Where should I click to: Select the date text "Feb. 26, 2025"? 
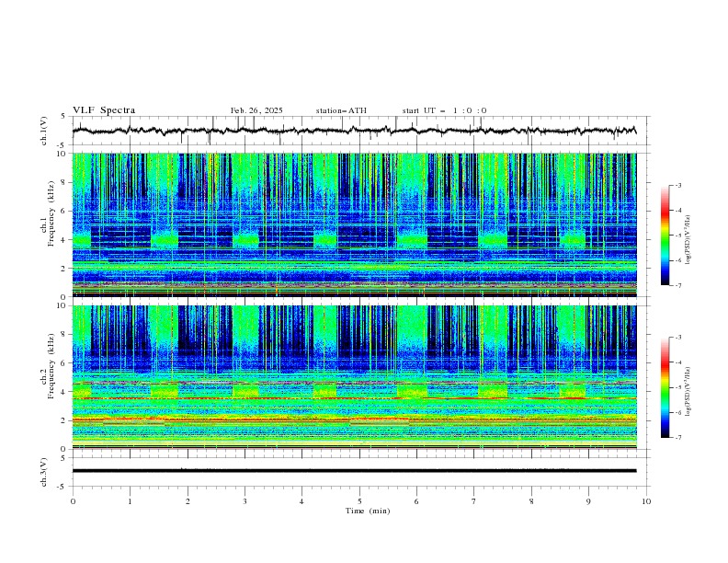(256, 110)
